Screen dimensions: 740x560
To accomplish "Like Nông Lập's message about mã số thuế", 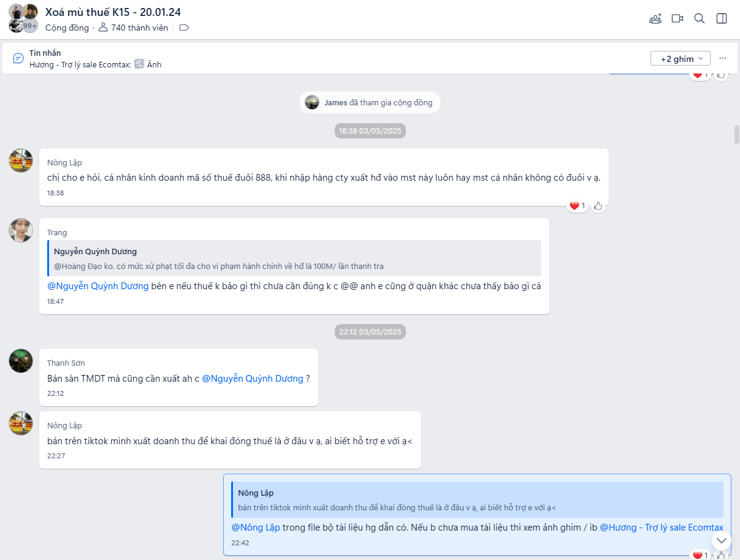I will tap(598, 206).
